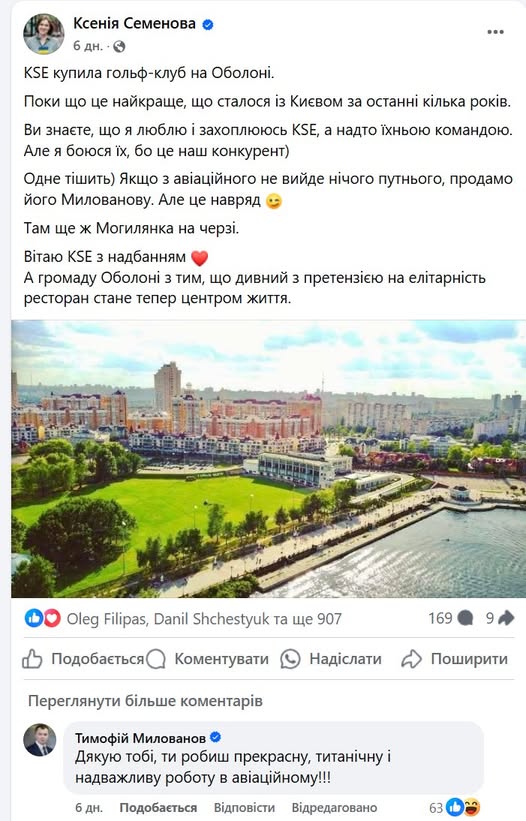Click Коментувати to write a comment
The height and width of the screenshot is (821, 526).
point(207,659)
